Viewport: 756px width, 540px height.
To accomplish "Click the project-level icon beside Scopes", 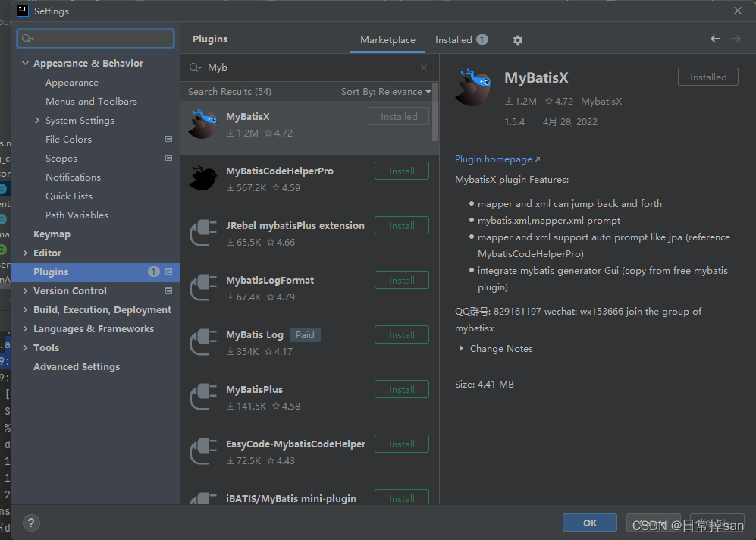I will click(x=169, y=159).
